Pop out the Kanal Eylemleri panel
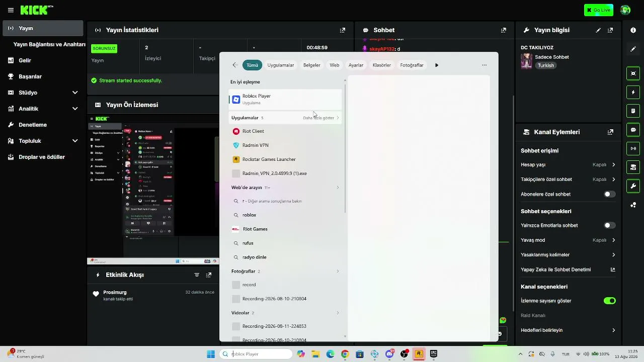The image size is (644, 362). tap(610, 132)
